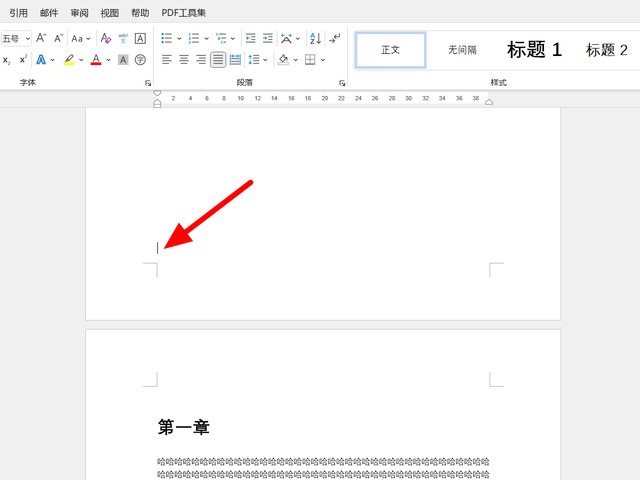The image size is (640, 480).
Task: Click the sort paragraph icon
Action: [315, 38]
